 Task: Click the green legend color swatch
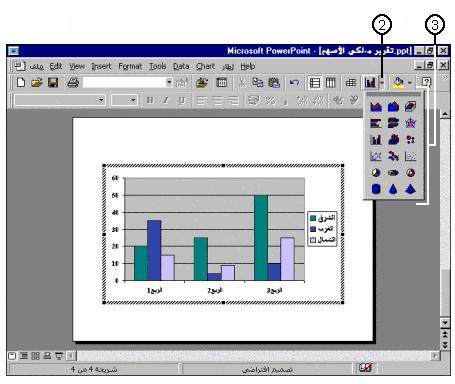coord(313,218)
